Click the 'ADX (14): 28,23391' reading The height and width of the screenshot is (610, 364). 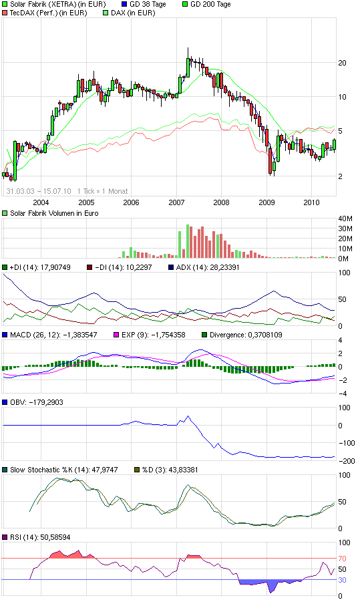tap(208, 267)
